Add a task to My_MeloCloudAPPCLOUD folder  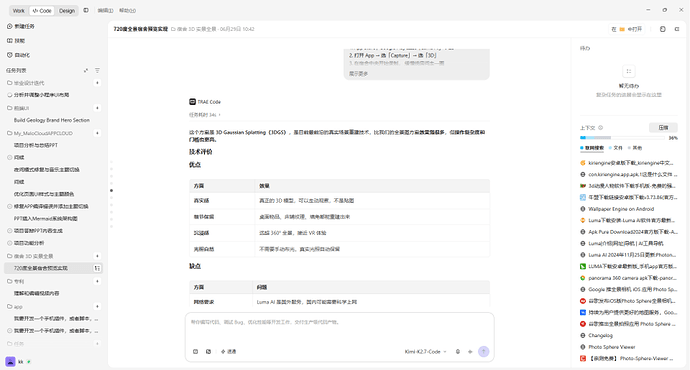point(97,133)
